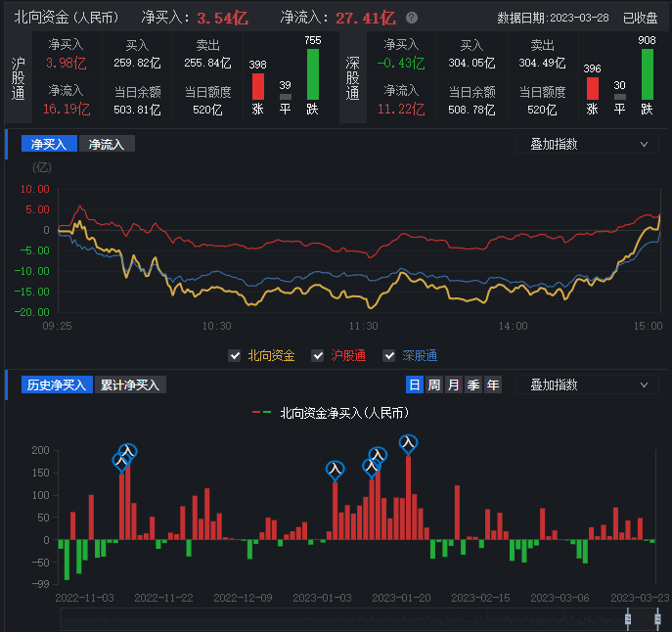Switch the period to 周
The height and width of the screenshot is (632, 672).
(x=433, y=384)
